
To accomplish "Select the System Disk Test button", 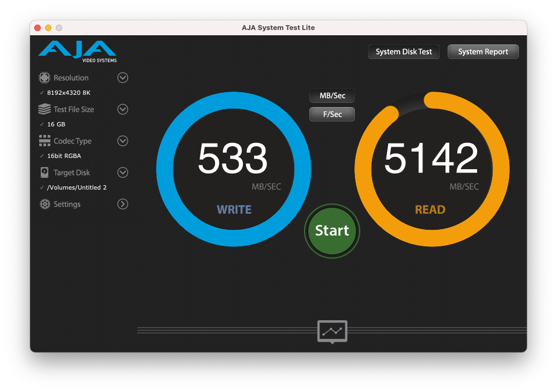I will coord(404,52).
